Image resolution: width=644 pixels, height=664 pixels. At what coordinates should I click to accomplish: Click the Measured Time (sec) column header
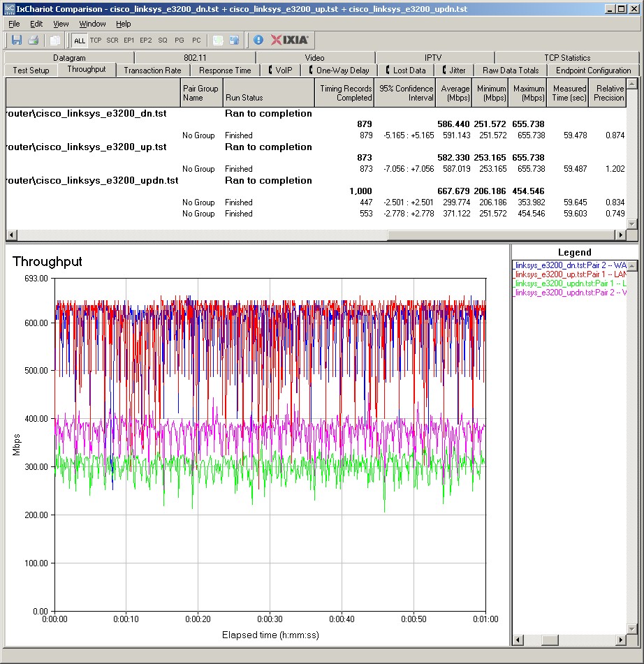coord(568,93)
